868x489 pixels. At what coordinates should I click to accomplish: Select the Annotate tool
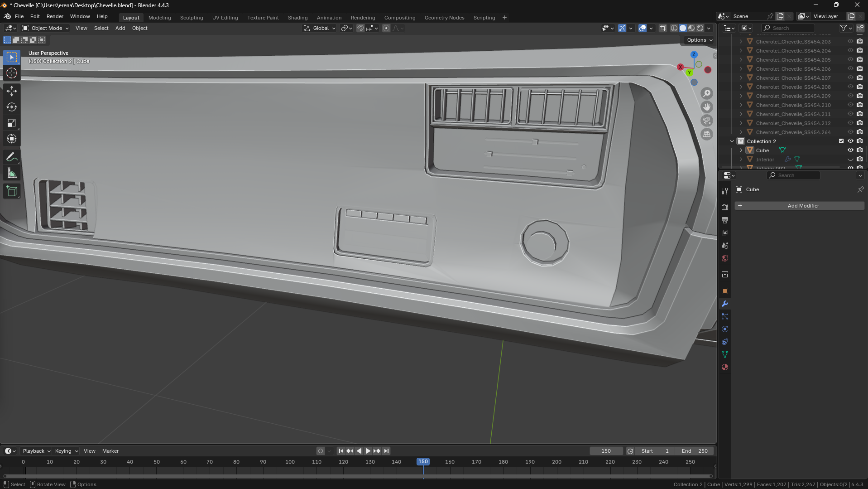(x=12, y=157)
